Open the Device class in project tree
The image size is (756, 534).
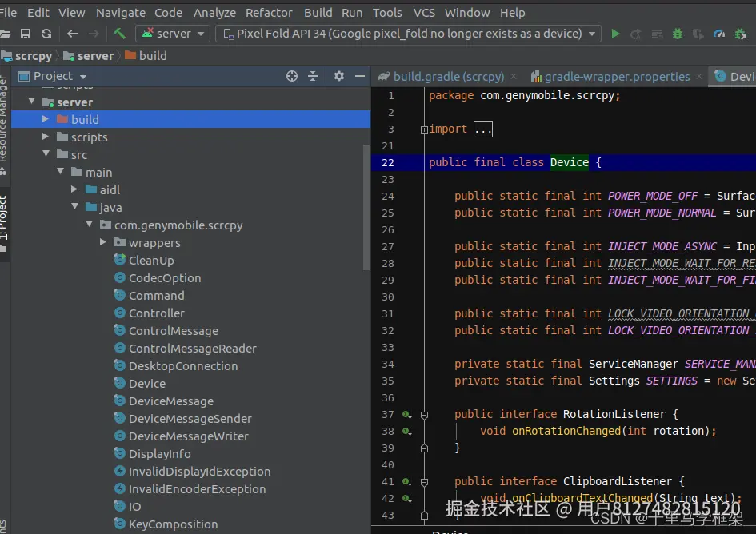tap(146, 384)
